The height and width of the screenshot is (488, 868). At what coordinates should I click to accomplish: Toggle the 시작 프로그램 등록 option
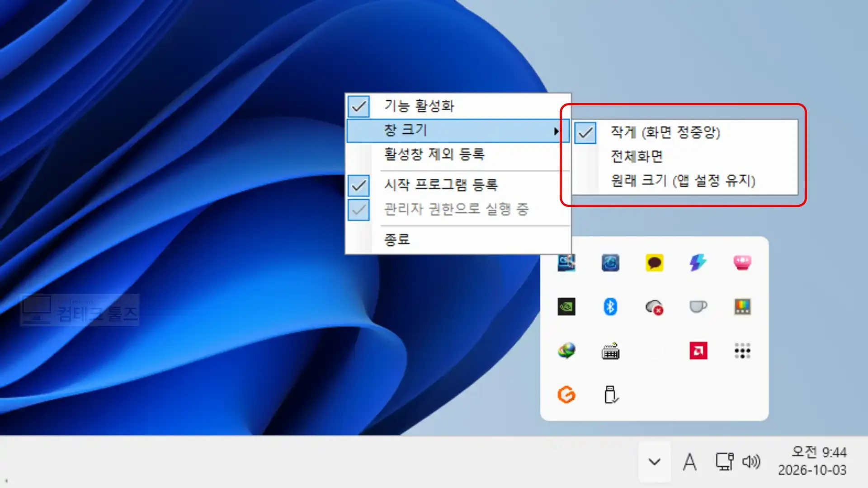[458, 185]
